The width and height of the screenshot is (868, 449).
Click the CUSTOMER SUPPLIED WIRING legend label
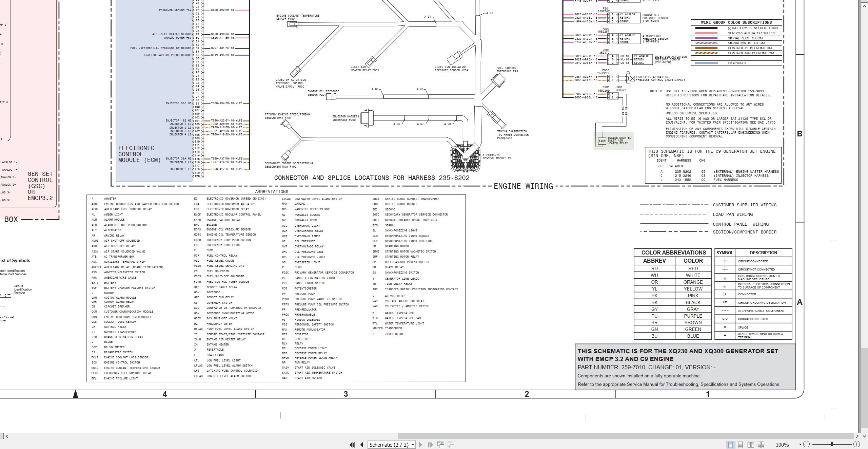pyautogui.click(x=745, y=205)
